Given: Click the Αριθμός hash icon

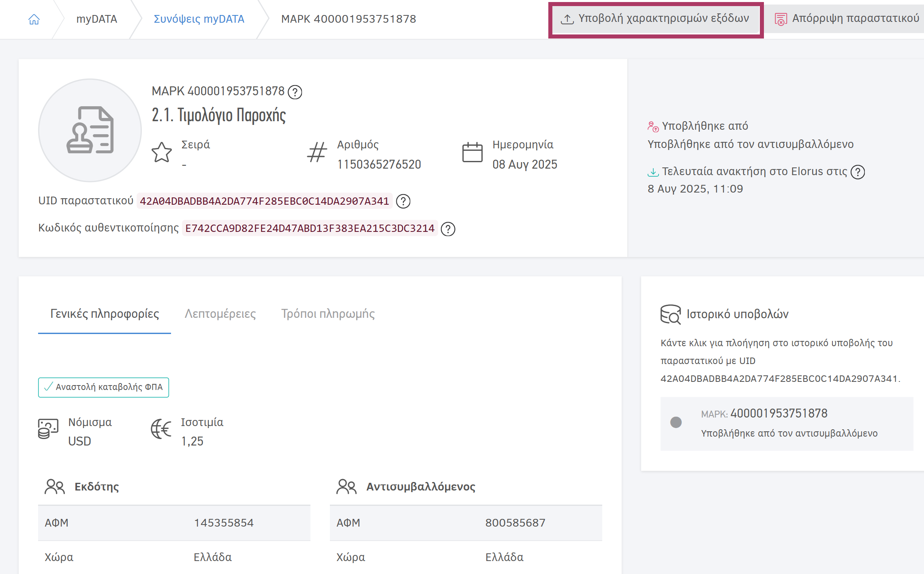Looking at the screenshot, I should pos(317,152).
